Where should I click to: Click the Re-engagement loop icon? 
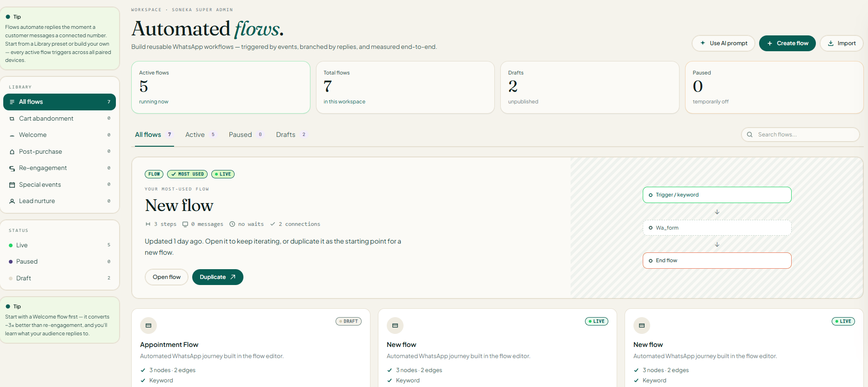click(12, 168)
